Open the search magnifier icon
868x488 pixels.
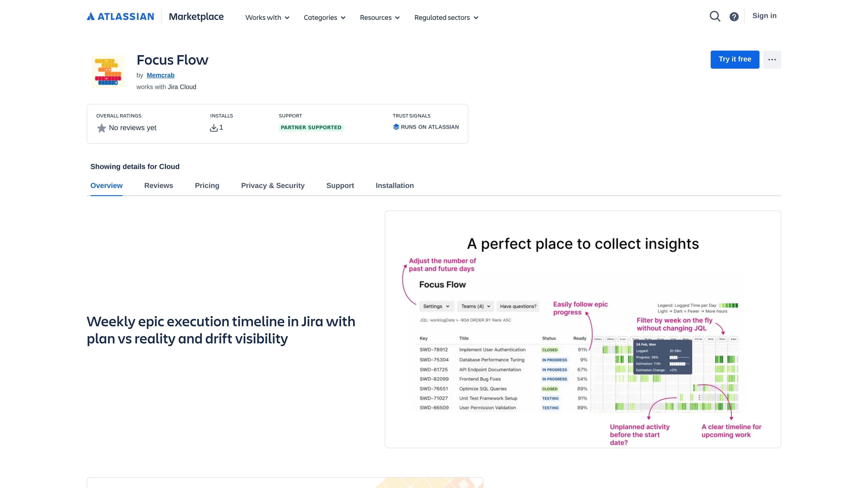tap(715, 16)
